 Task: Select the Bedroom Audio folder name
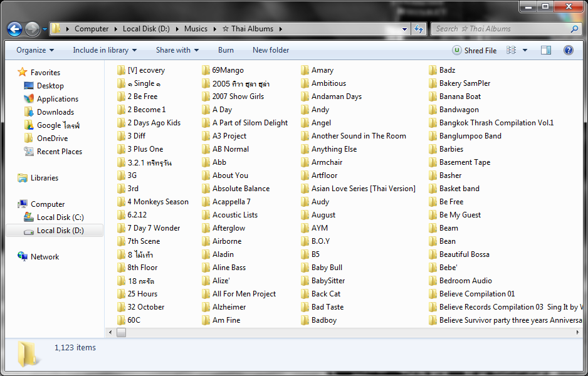(x=465, y=281)
